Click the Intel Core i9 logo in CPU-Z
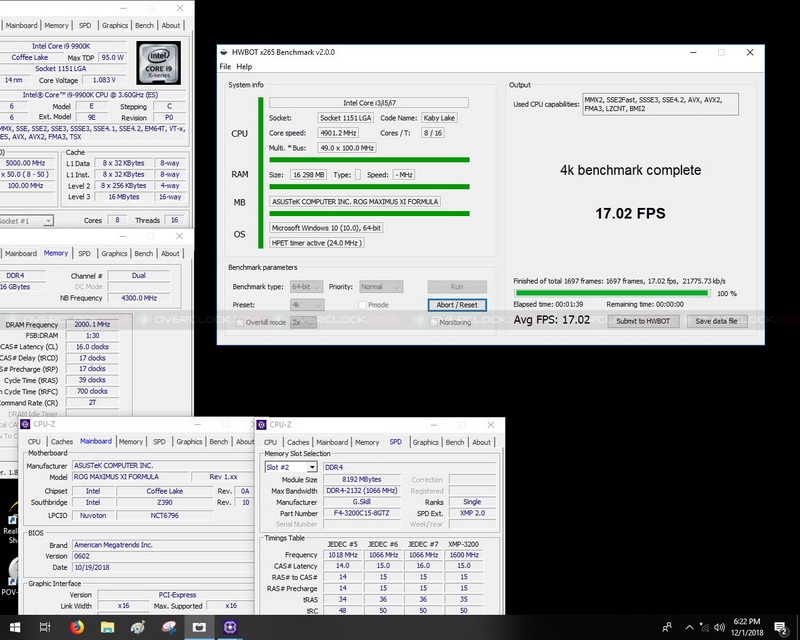Viewport: 800px width, 640px height. click(x=158, y=63)
